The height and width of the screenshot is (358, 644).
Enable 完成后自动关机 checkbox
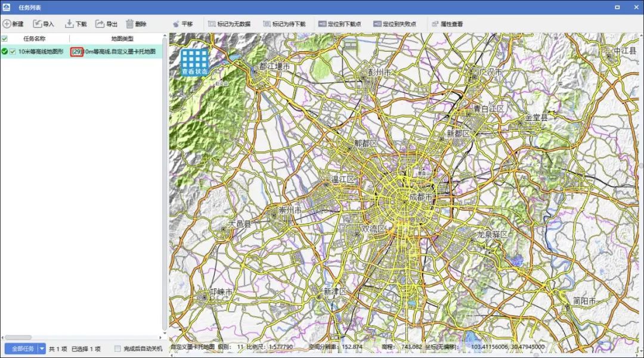point(117,348)
